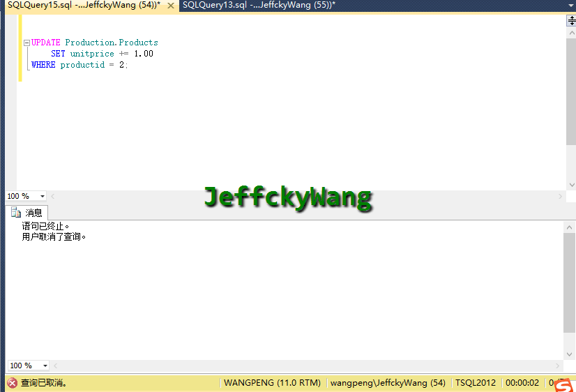Collapse the UPDATE statement outline block
The image size is (576, 392).
[26, 43]
